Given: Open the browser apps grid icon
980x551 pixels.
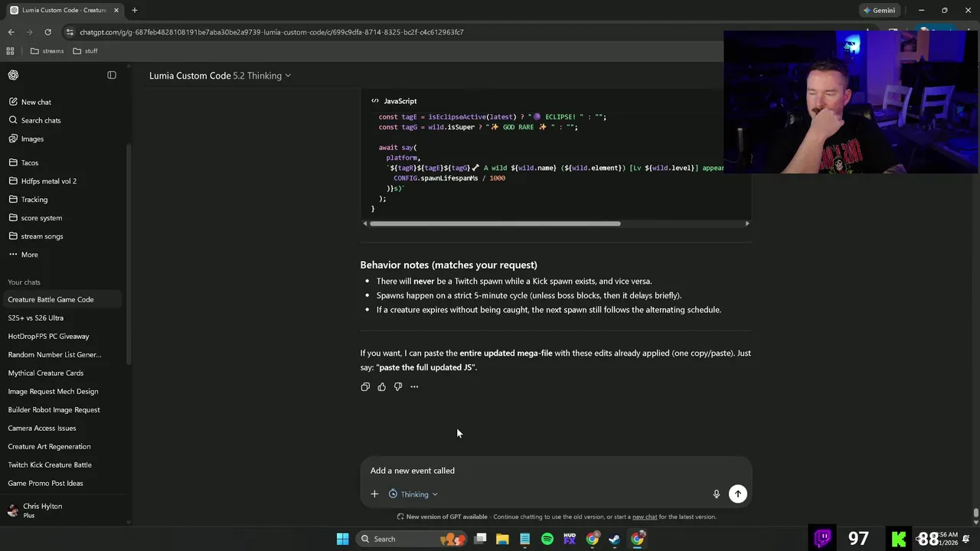Looking at the screenshot, I should pos(10,51).
